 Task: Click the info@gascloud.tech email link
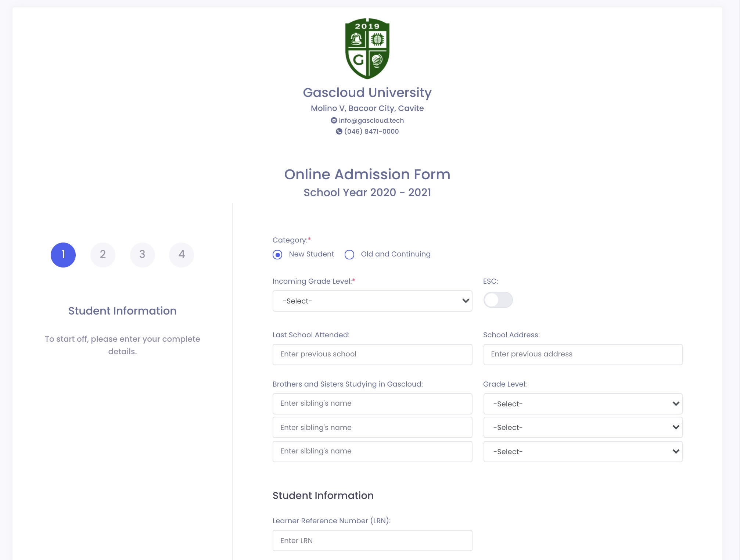371,121
